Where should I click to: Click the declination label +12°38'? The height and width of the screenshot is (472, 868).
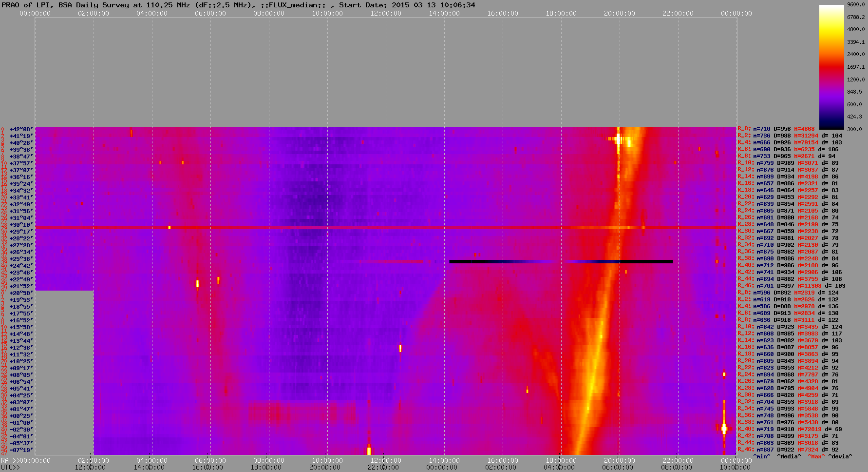tap(21, 348)
